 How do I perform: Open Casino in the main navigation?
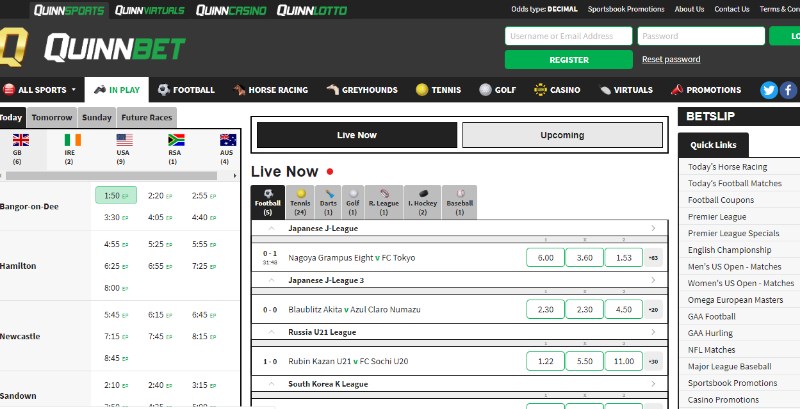pos(557,90)
